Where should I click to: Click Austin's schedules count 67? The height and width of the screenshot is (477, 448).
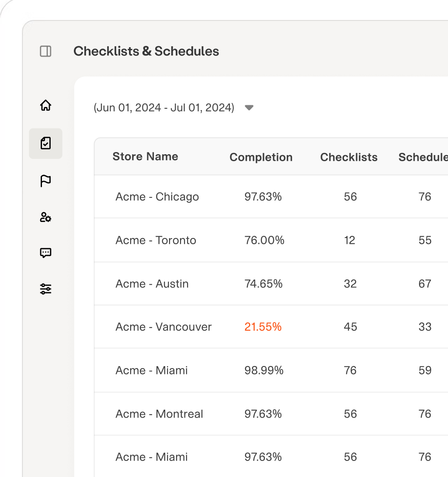pyautogui.click(x=425, y=284)
